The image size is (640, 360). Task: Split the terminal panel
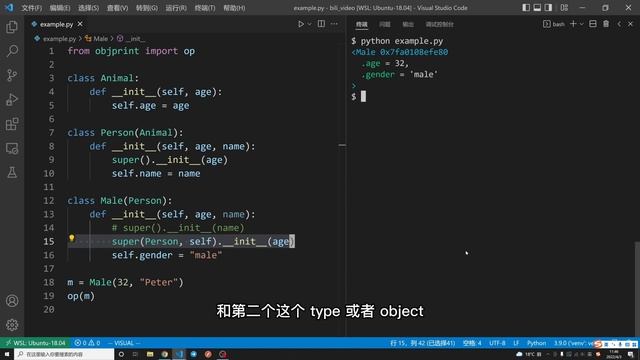point(593,24)
